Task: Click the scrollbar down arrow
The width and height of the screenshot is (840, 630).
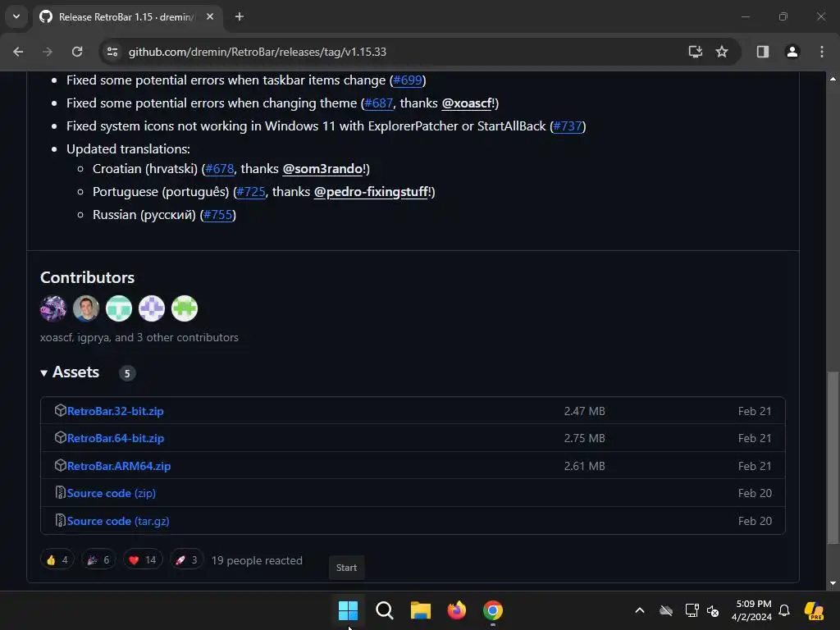Action: point(833,583)
